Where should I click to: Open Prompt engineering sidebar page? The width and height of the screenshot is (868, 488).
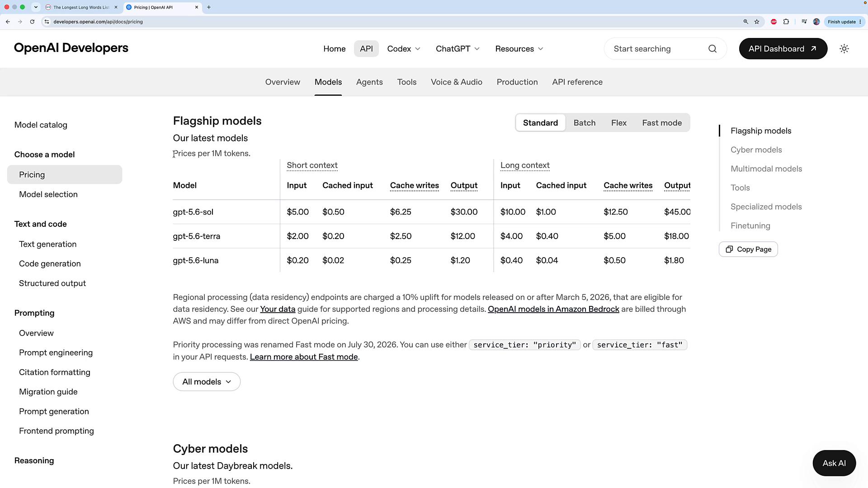pyautogui.click(x=56, y=352)
